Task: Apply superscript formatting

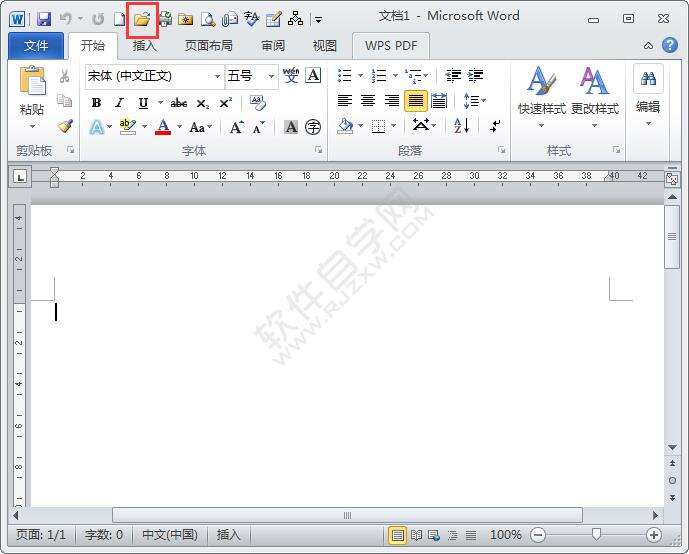Action: [225, 103]
